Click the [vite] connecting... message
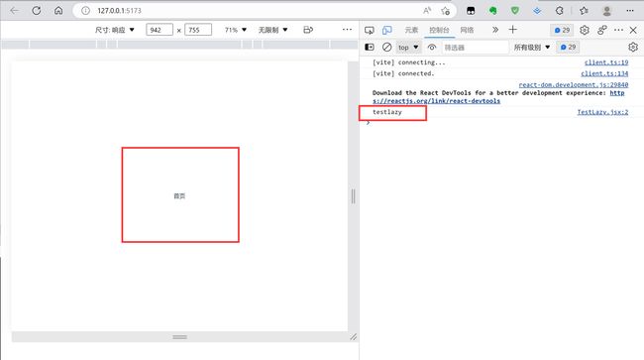 coord(408,62)
